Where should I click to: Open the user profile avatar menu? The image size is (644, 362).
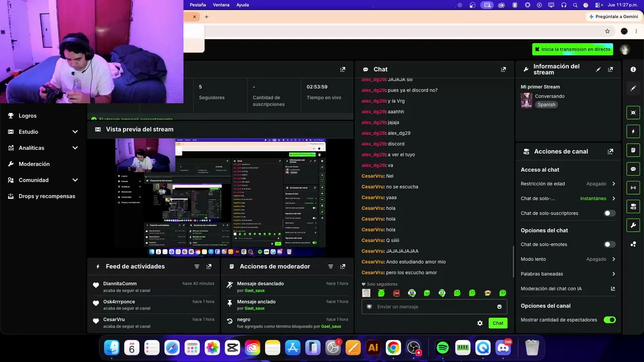[x=625, y=49]
